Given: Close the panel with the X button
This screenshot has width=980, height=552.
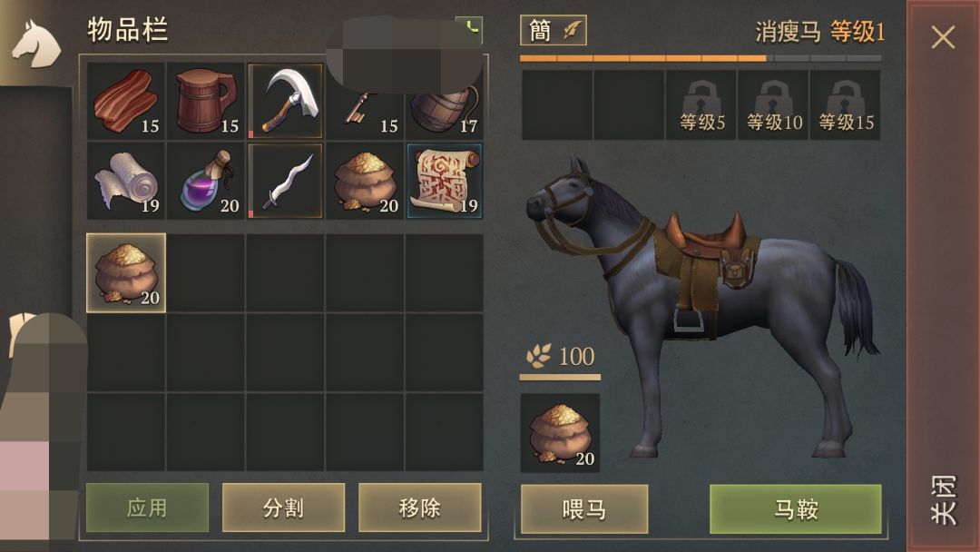Looking at the screenshot, I should [x=943, y=37].
